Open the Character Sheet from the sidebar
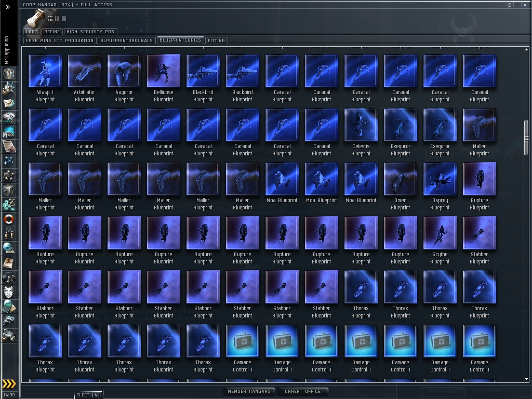This screenshot has width=532, height=399. tap(9, 74)
